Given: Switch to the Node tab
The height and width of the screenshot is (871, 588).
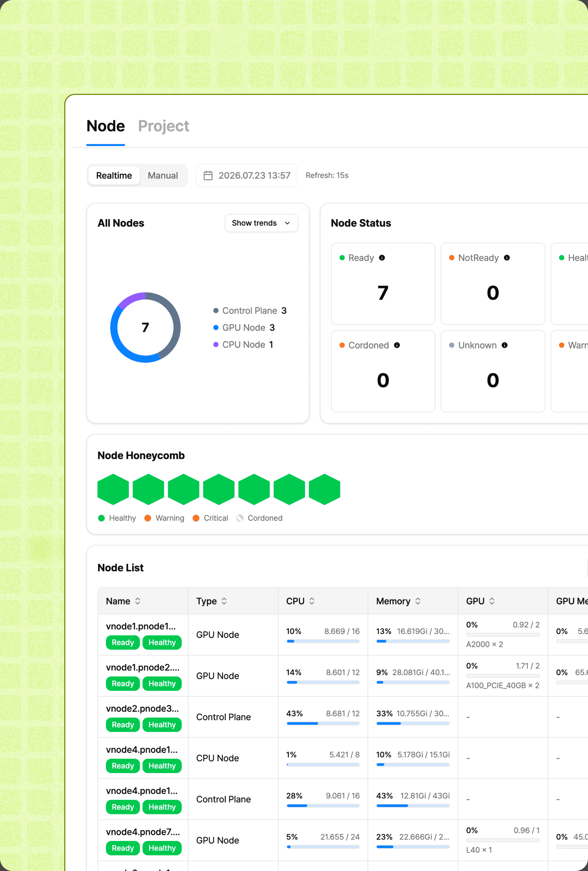Looking at the screenshot, I should [x=106, y=126].
